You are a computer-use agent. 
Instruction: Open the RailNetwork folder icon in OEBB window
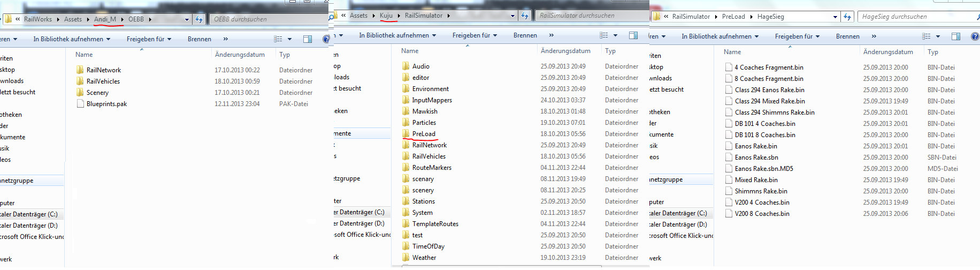click(80, 70)
